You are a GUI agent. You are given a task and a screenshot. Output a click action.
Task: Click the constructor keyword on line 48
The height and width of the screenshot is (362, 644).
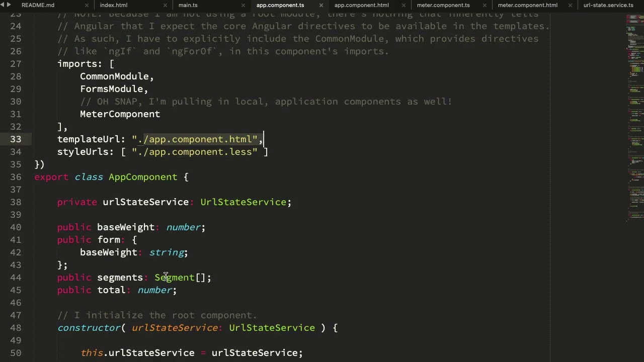89,328
